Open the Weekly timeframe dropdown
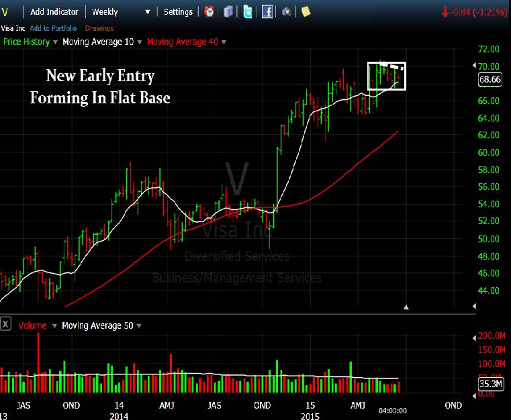511x420 pixels. click(121, 12)
